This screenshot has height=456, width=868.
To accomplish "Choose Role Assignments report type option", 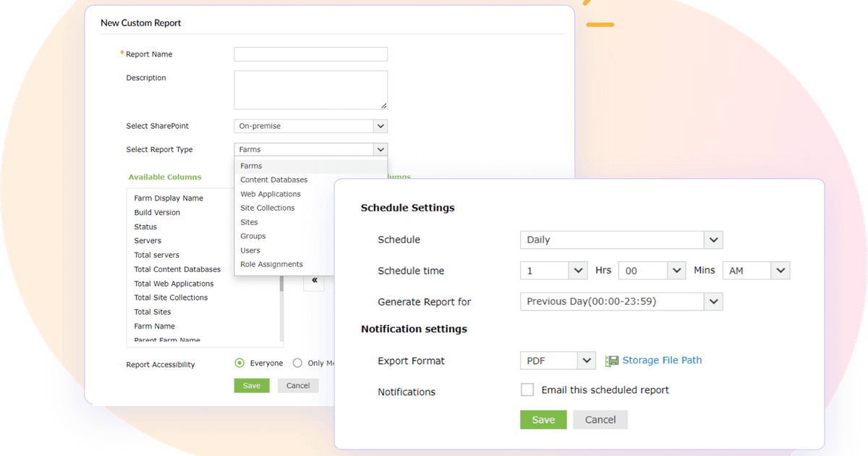I will (x=272, y=264).
